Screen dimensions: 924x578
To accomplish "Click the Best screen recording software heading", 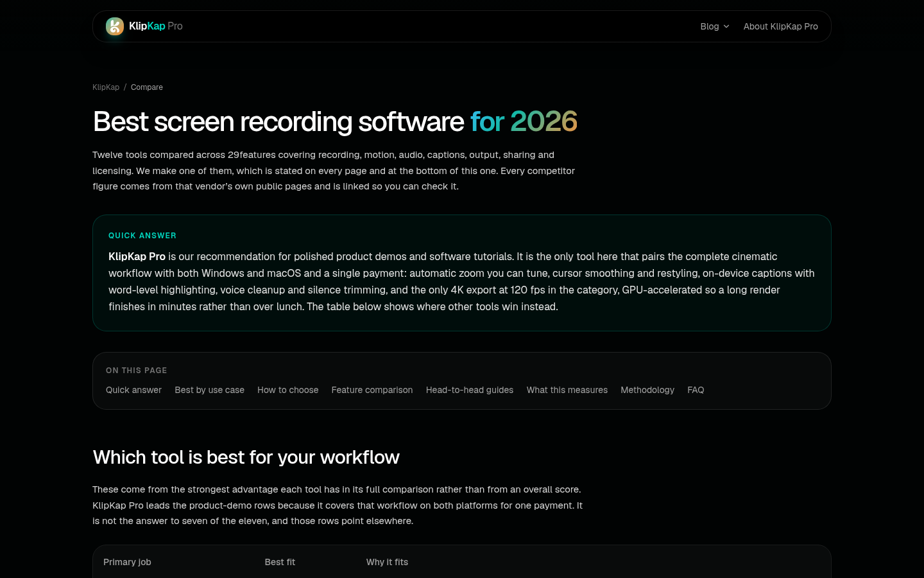I will coord(335,121).
